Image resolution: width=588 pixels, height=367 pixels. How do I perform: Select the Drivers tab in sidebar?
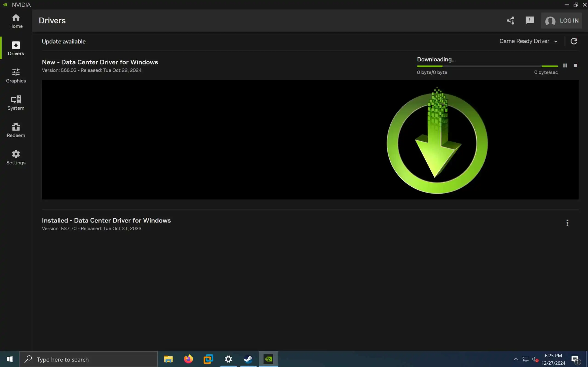click(x=16, y=48)
